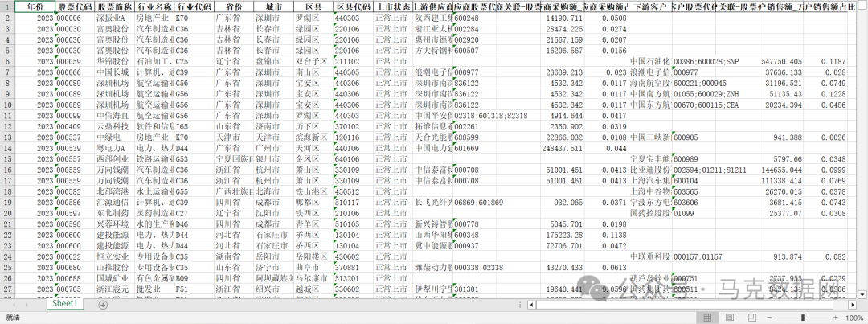Click the cell with value 248437.511
This screenshot has height=324, width=868.
tap(563, 148)
